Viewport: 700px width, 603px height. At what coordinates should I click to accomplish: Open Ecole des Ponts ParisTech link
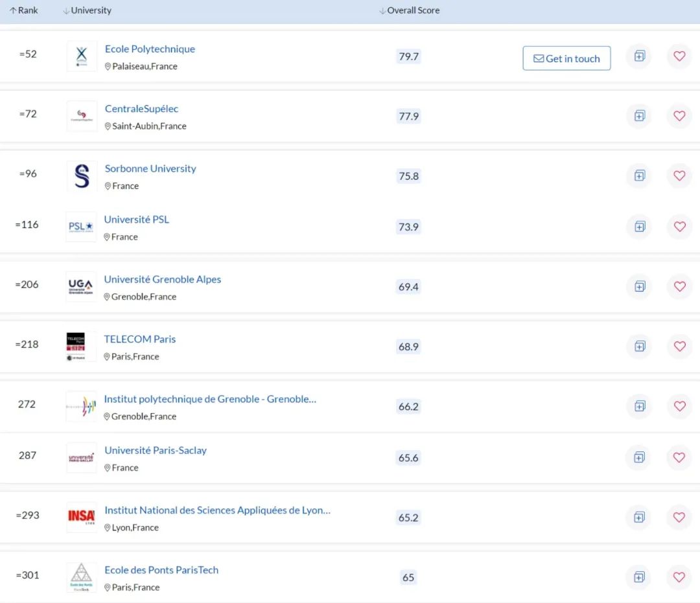(161, 570)
